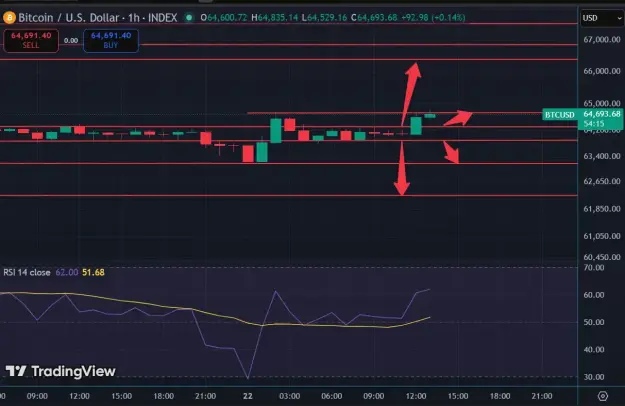Viewport: 625px width, 406px height.
Task: Click the Bitcoin logo icon
Action: 9,18
